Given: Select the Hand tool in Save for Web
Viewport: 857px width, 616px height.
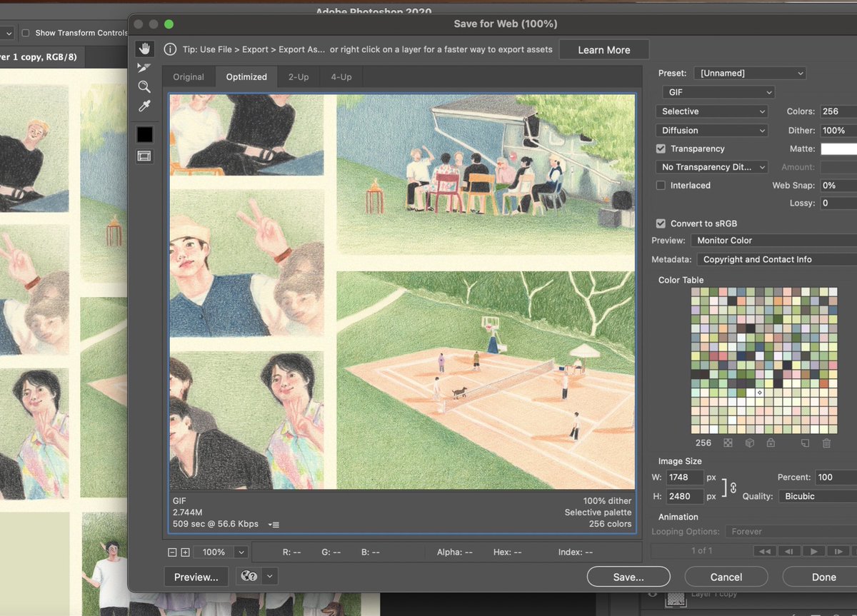Looking at the screenshot, I should [144, 49].
